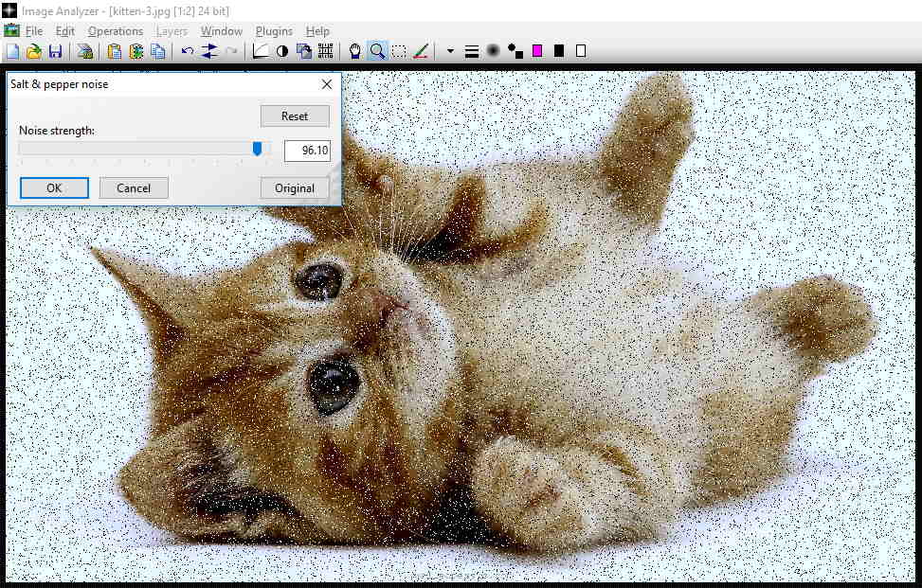Pick the white color swatch
922x588 pixels.
coord(581,51)
